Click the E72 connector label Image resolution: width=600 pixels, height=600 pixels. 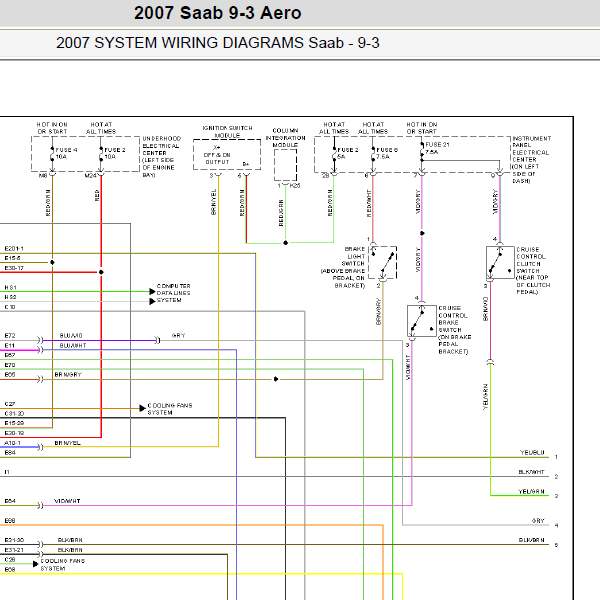coord(10,336)
